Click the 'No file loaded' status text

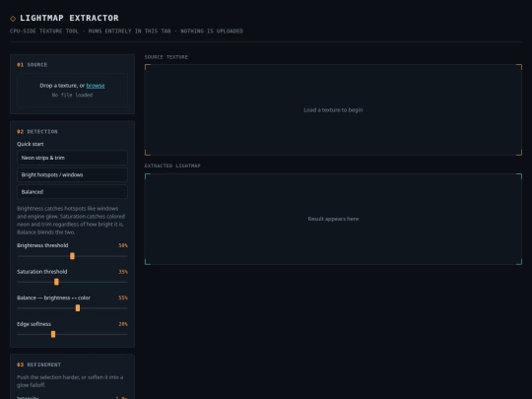[72, 95]
